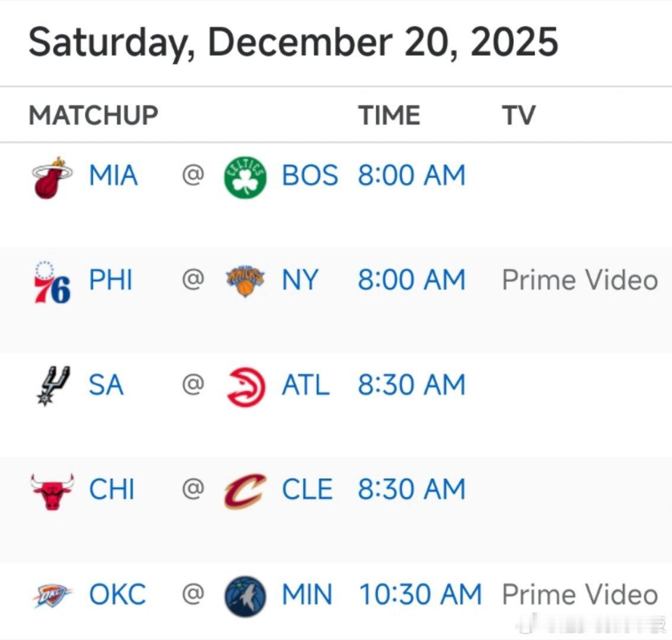Click the Oklahoma City Thunder logo
Image resolution: width=672 pixels, height=640 pixels.
(x=52, y=595)
